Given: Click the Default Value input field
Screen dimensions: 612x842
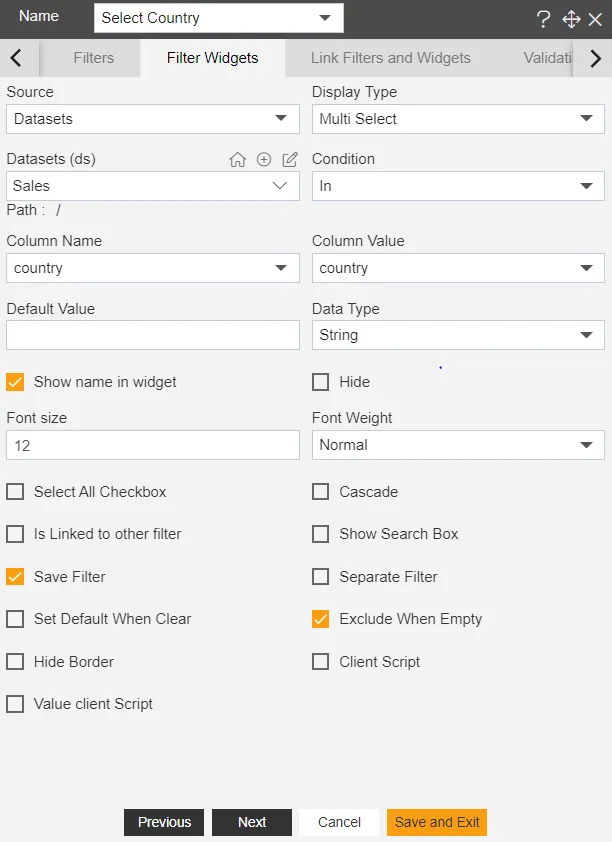Looking at the screenshot, I should [x=153, y=335].
